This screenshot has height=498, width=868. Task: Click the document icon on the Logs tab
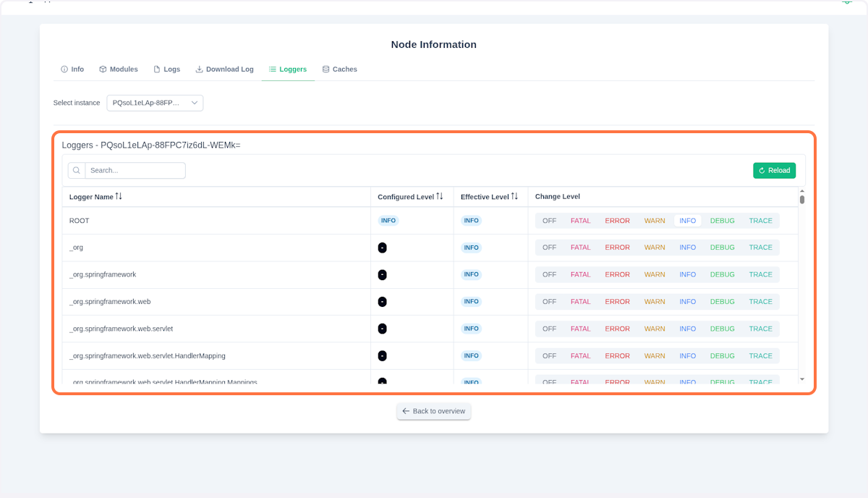tap(156, 69)
